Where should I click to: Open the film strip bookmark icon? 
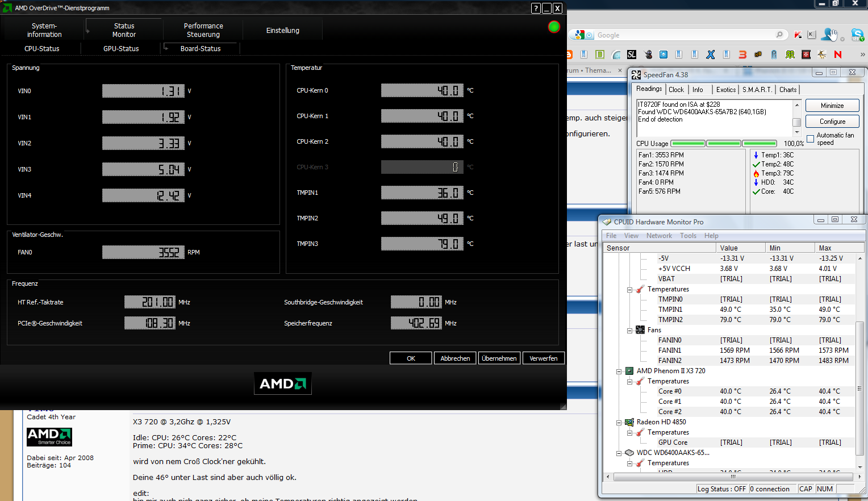[806, 55]
